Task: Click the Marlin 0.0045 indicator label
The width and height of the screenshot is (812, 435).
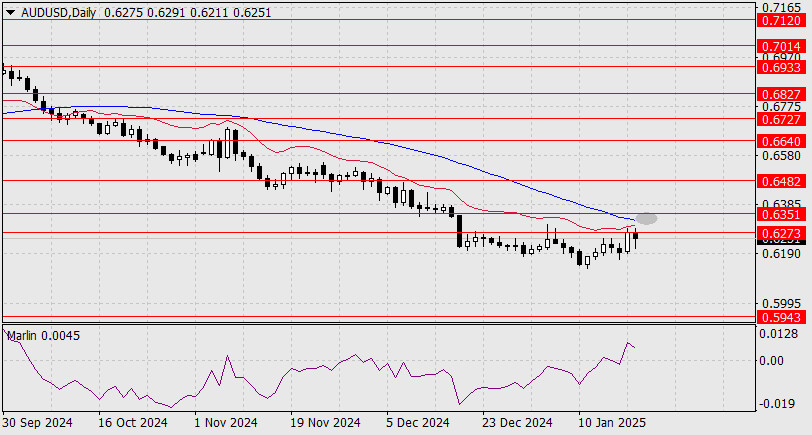Action: [44, 336]
